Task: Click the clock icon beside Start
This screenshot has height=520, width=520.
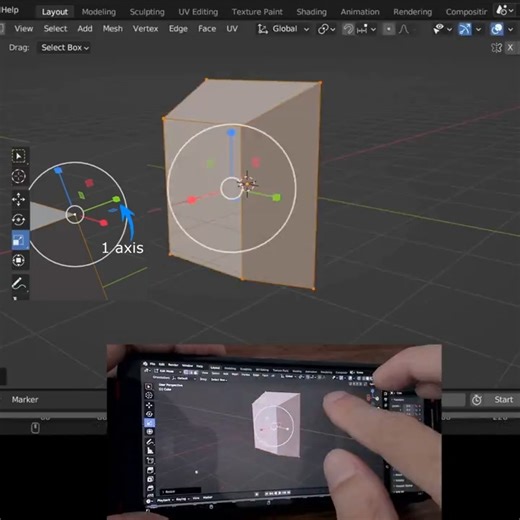Action: (x=476, y=399)
